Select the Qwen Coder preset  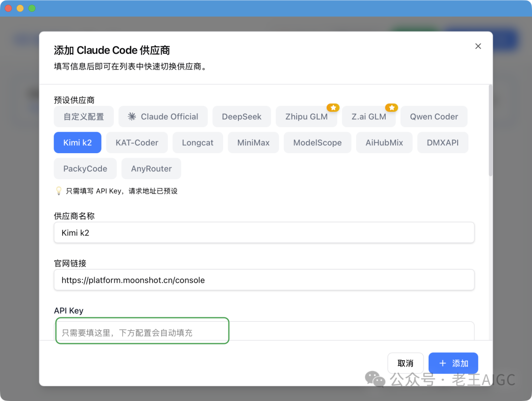point(434,117)
